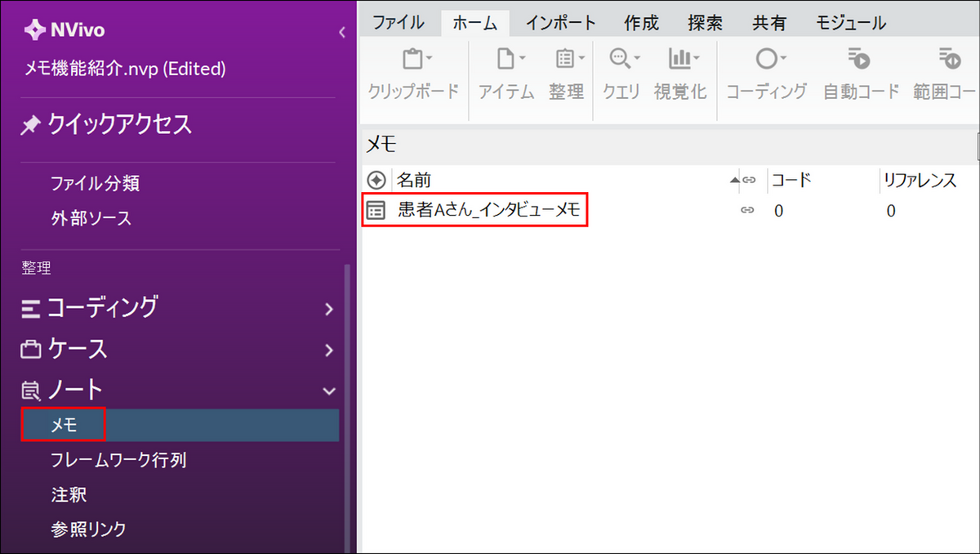Select the 患者Aさん_インタビューメモ memo row
Image resolution: width=980 pixels, height=554 pixels.
tap(488, 211)
